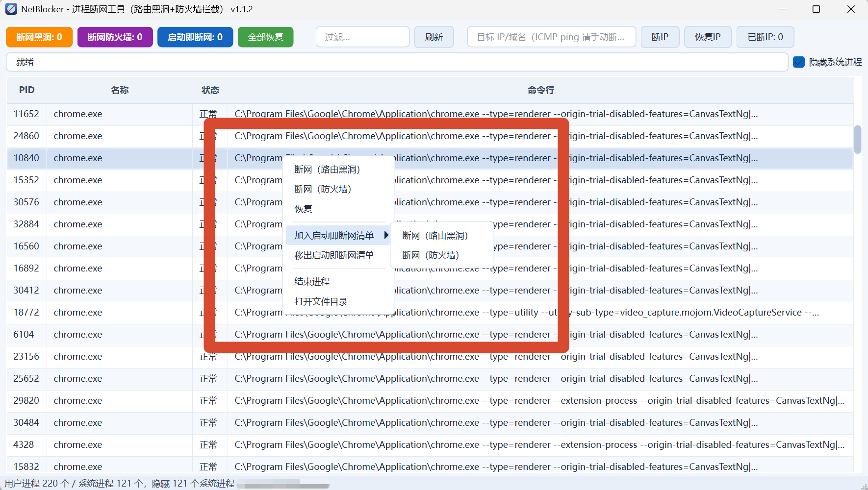868x490 pixels.
Task: Select process row with PID 18772
Action: pyautogui.click(x=430, y=313)
